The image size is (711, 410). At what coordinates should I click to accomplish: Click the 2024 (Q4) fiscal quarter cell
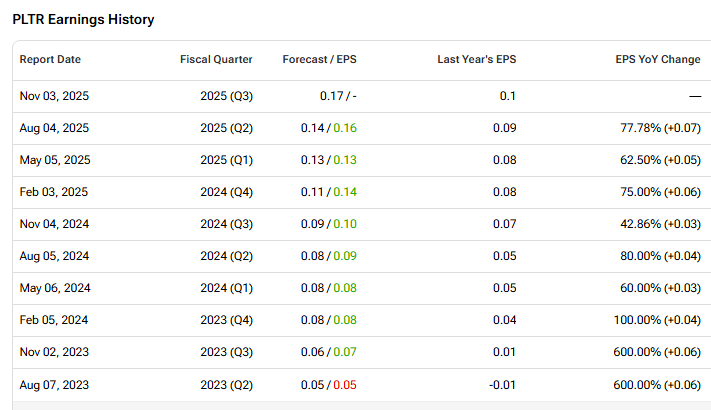tap(226, 193)
